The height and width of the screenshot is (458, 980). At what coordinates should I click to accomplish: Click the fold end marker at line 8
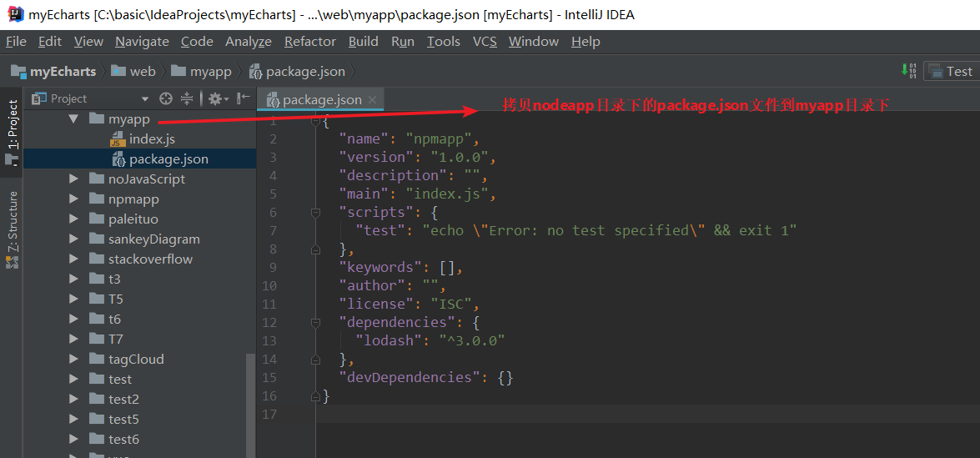[x=315, y=249]
